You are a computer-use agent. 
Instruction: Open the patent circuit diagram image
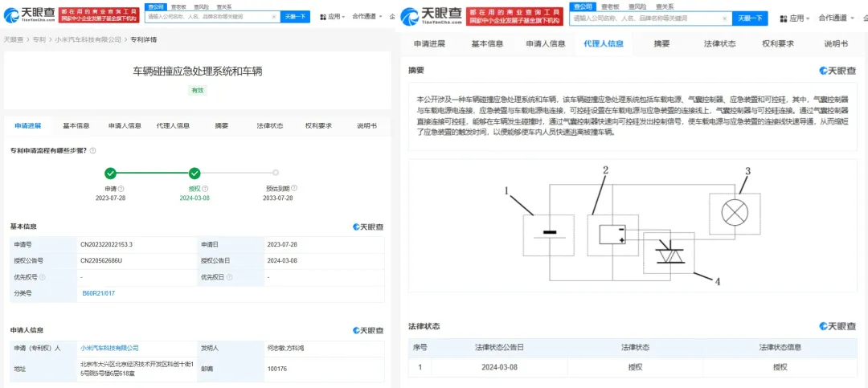pyautogui.click(x=631, y=226)
